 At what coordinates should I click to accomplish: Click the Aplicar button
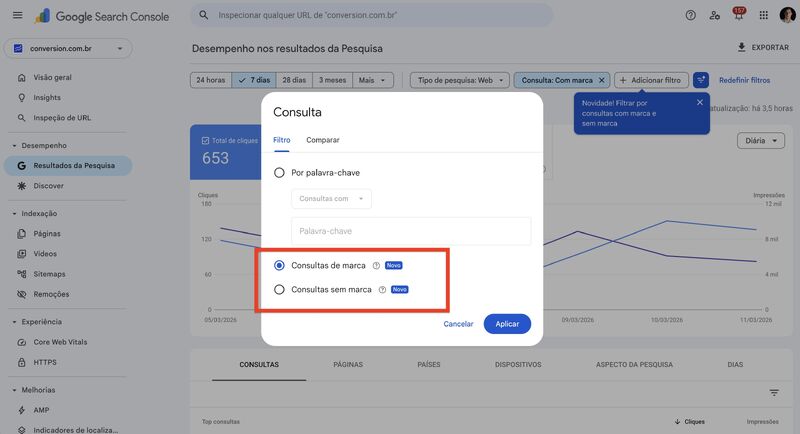(x=507, y=324)
